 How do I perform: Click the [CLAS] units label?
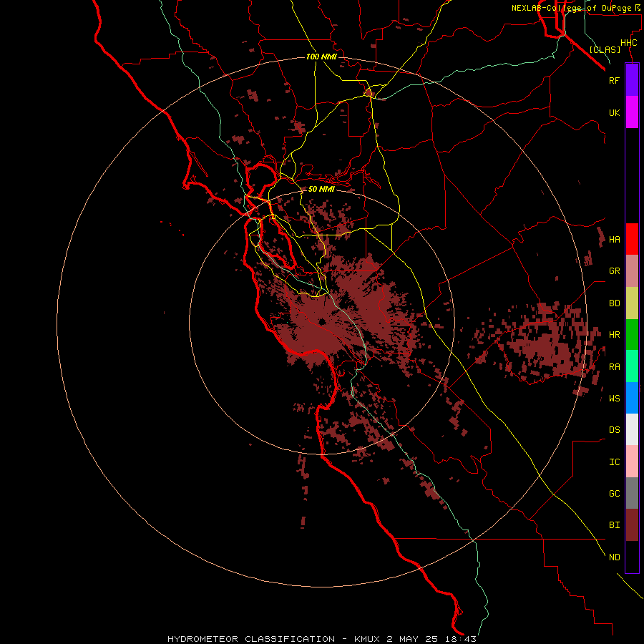pos(605,49)
